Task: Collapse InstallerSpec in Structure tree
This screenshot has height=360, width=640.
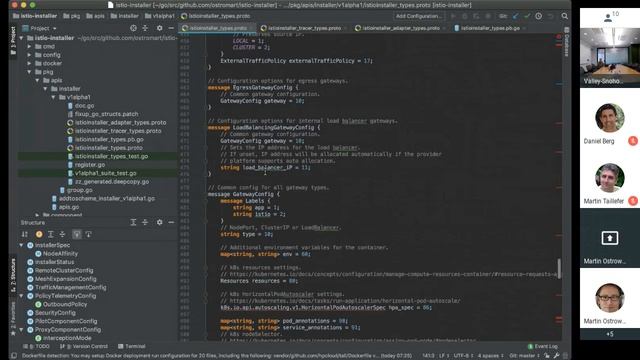Action: click(21, 245)
